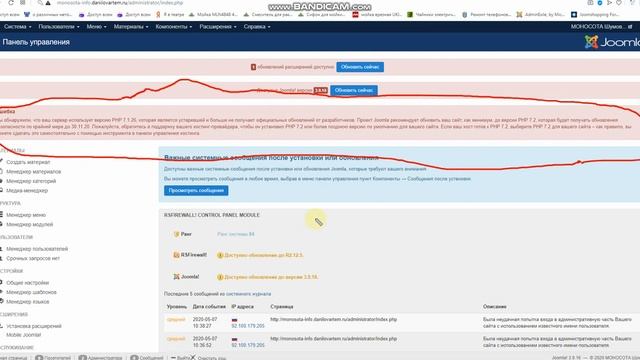Click the RSFirewall! module icon
The width and height of the screenshot is (640, 360).
pyautogui.click(x=176, y=255)
